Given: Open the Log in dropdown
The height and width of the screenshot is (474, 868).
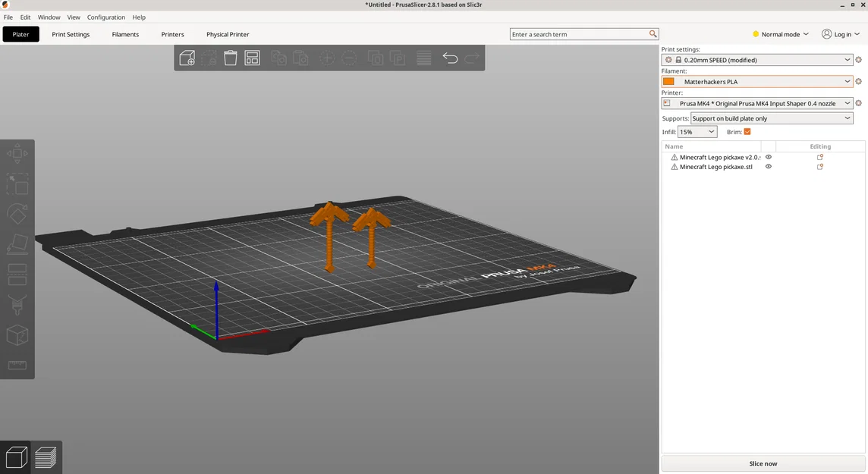Looking at the screenshot, I should [x=841, y=34].
